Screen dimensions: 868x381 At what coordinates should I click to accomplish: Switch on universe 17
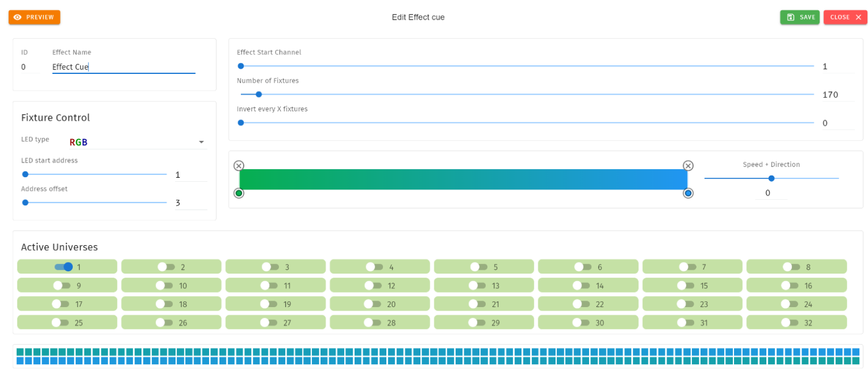pos(61,304)
